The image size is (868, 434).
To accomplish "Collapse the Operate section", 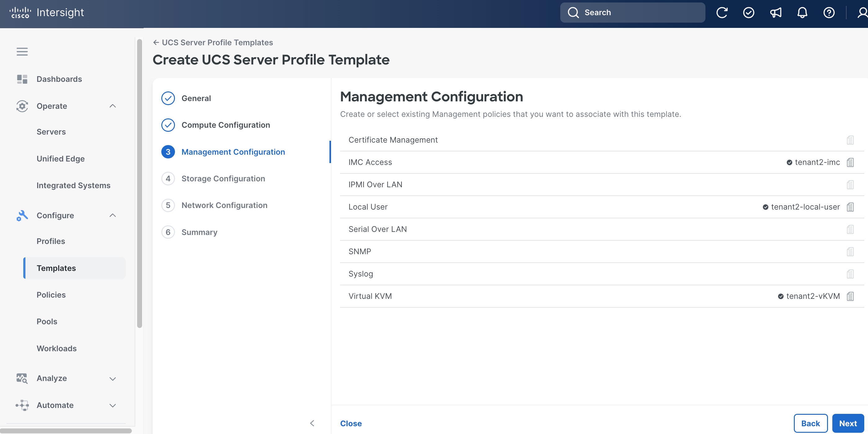I will (x=113, y=106).
